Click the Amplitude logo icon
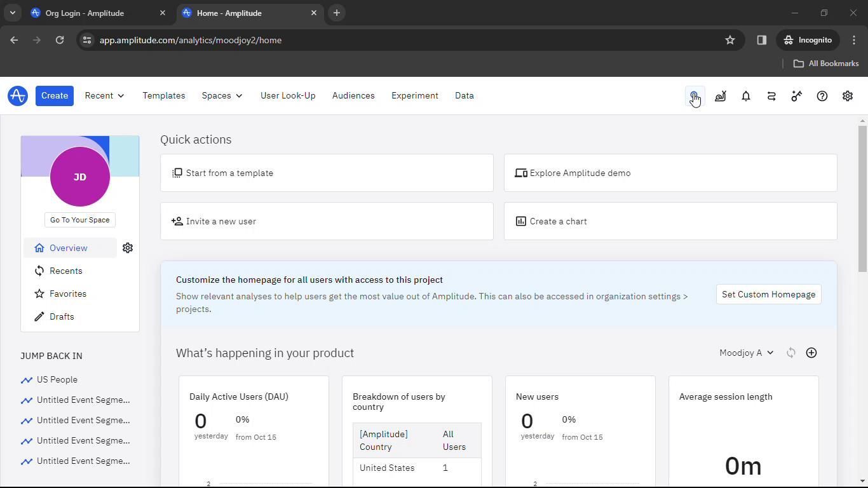This screenshot has width=868, height=488. pos(18,96)
